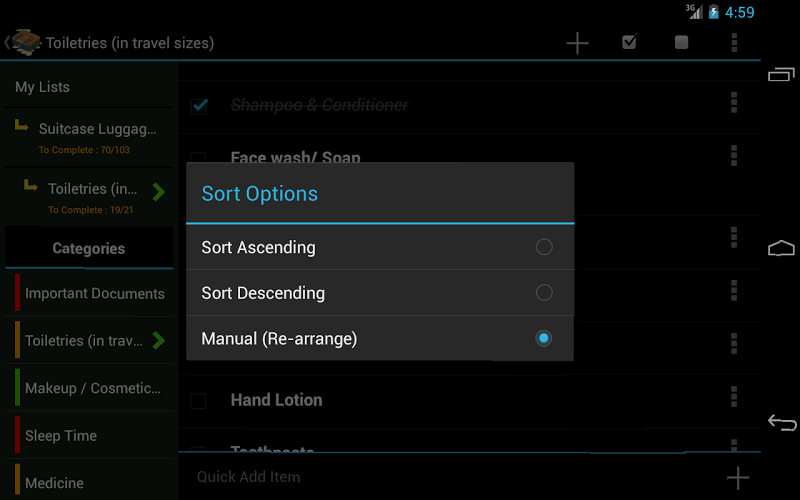Tap the uncheck-all square icon in the top bar

681,42
